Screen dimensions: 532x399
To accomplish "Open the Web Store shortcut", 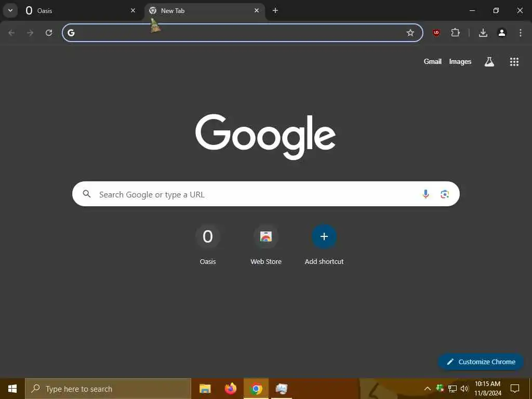I will [x=266, y=244].
